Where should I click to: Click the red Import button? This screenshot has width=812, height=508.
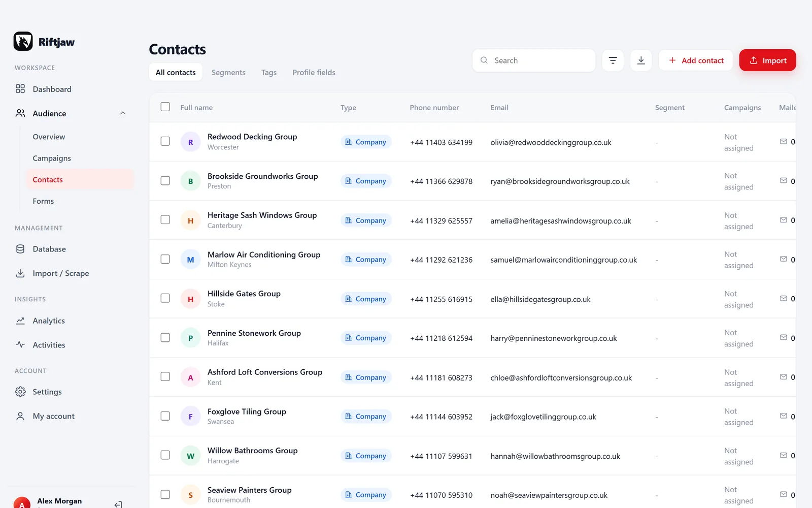tap(767, 60)
